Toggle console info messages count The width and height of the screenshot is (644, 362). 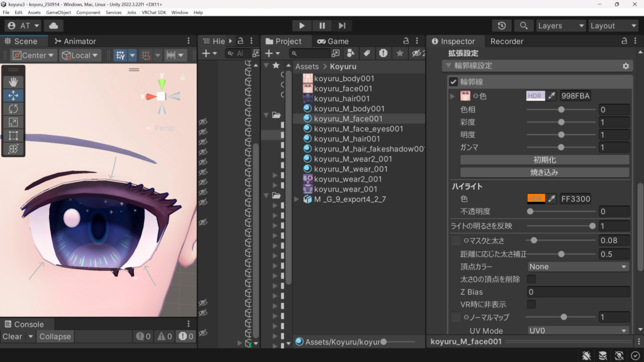(143, 337)
